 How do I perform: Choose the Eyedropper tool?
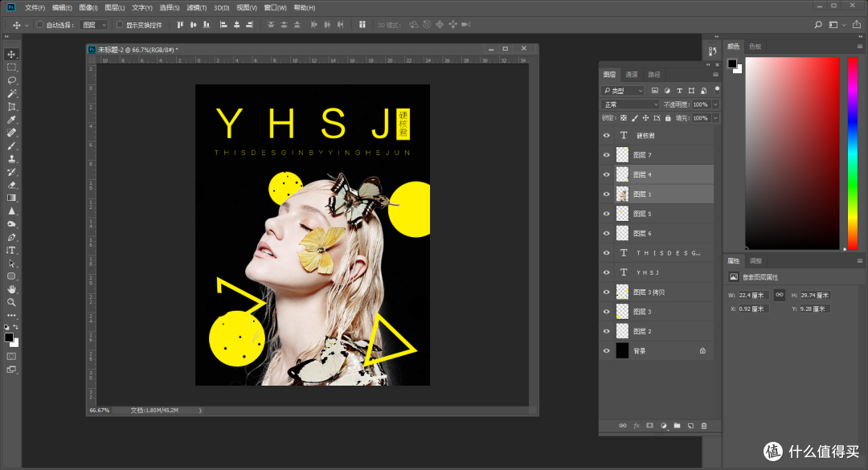[x=11, y=120]
